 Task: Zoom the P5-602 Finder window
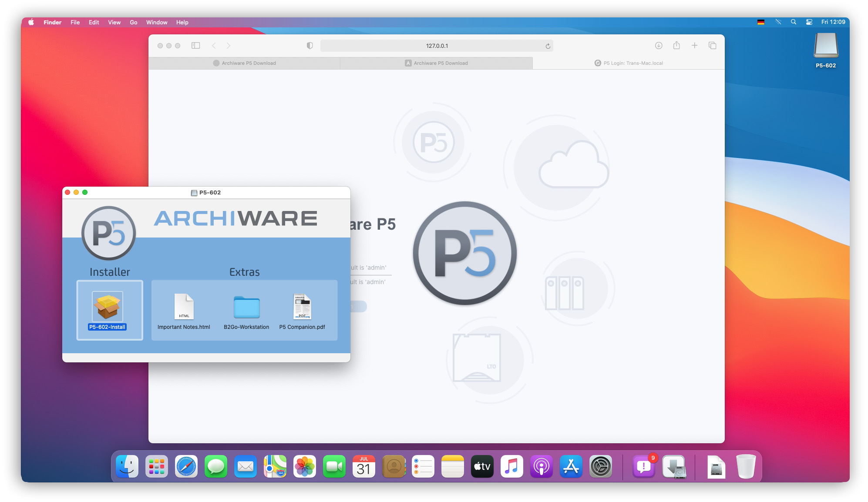pyautogui.click(x=85, y=192)
